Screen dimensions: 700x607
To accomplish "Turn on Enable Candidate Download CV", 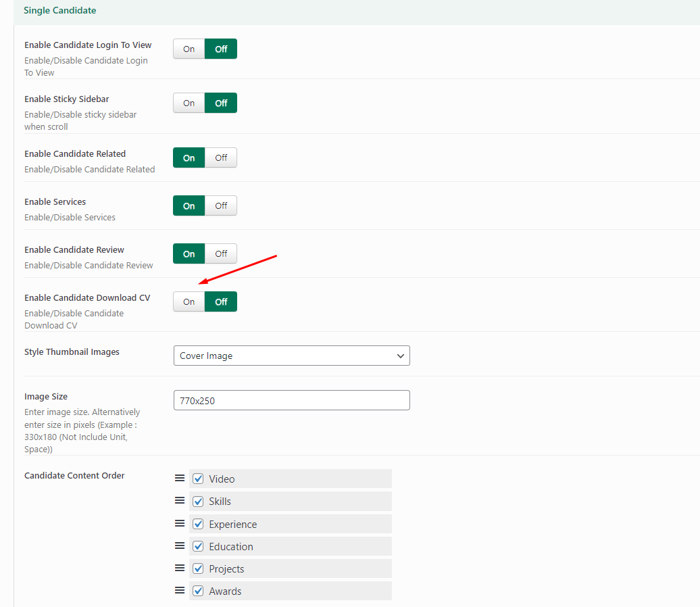I will (189, 301).
